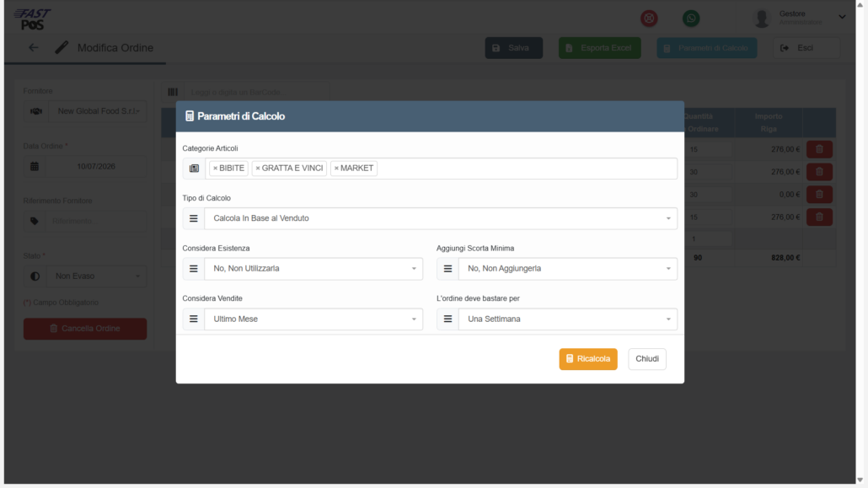Click the list icon beside Tipo di Calcolo

pyautogui.click(x=194, y=218)
